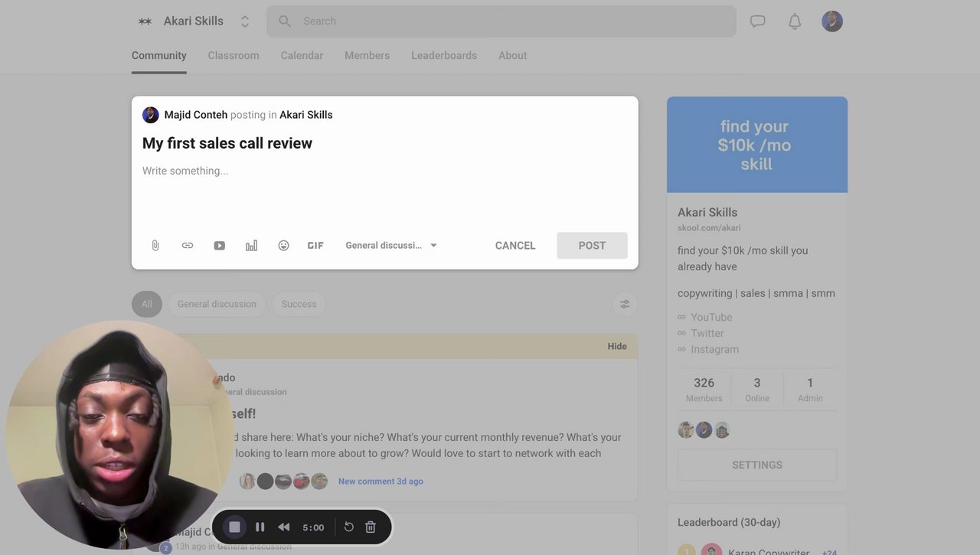Switch to the Calendar tab
980x555 pixels.
(302, 55)
